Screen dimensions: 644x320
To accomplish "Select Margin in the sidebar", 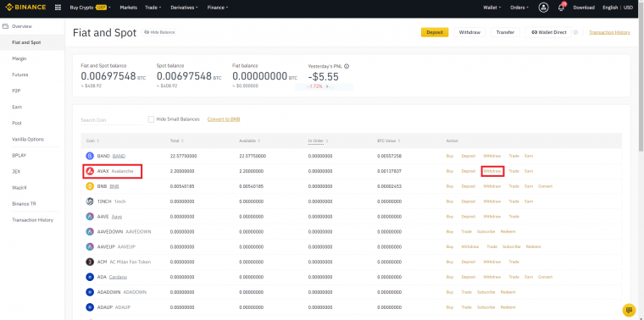I will pyautogui.click(x=19, y=58).
